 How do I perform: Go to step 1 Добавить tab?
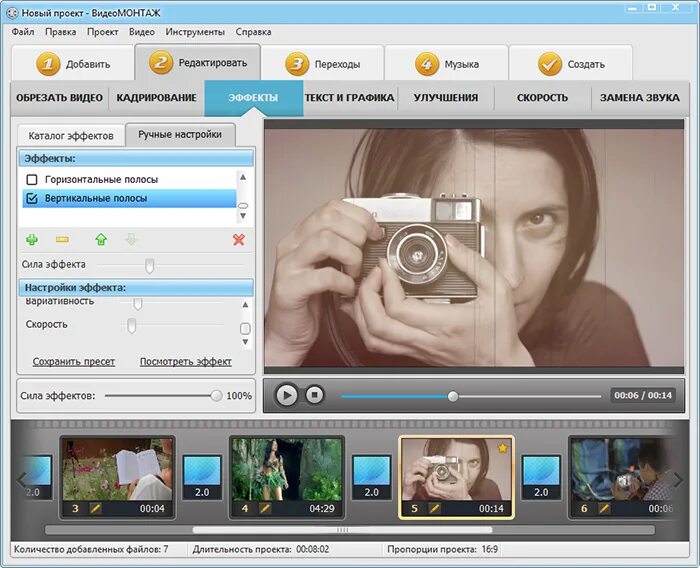(x=73, y=64)
